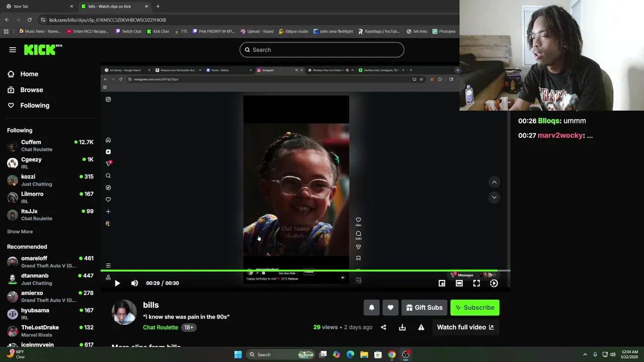This screenshot has height=362, width=644.
Task: Open the Windows Start menu
Action: click(238, 354)
